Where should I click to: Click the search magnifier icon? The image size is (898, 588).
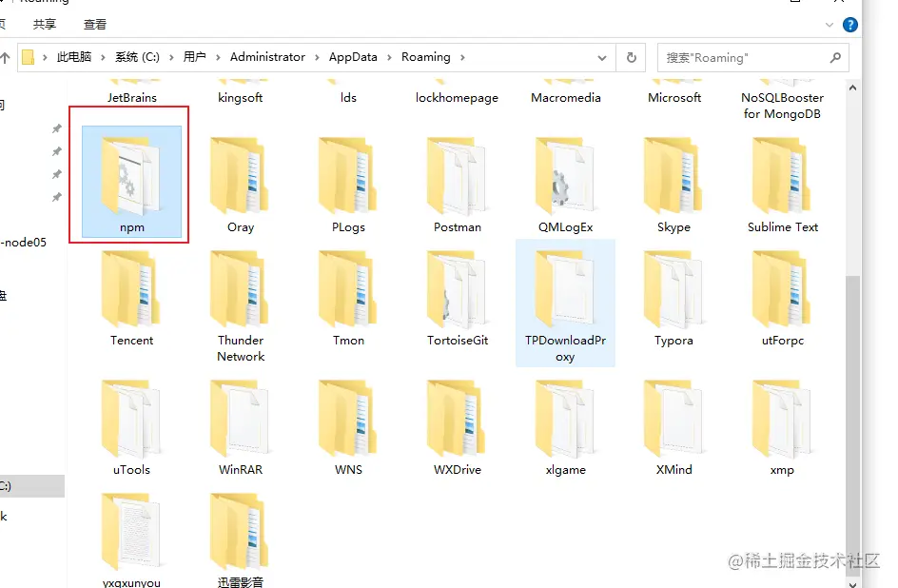pos(835,57)
